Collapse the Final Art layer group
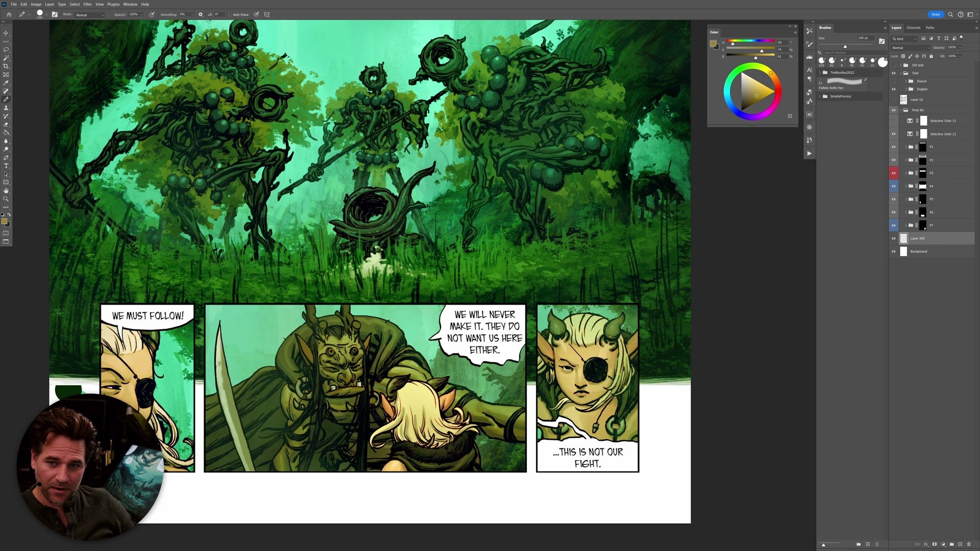This screenshot has width=980, height=551. pos(901,110)
